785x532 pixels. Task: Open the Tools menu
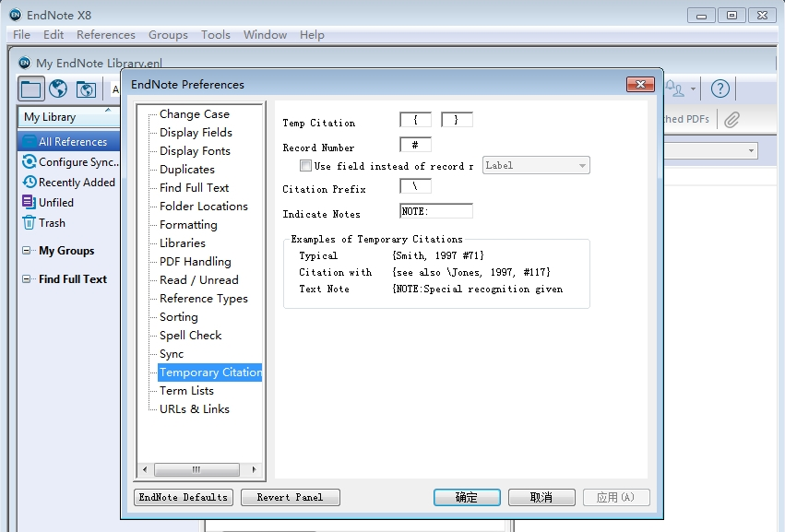click(x=215, y=34)
